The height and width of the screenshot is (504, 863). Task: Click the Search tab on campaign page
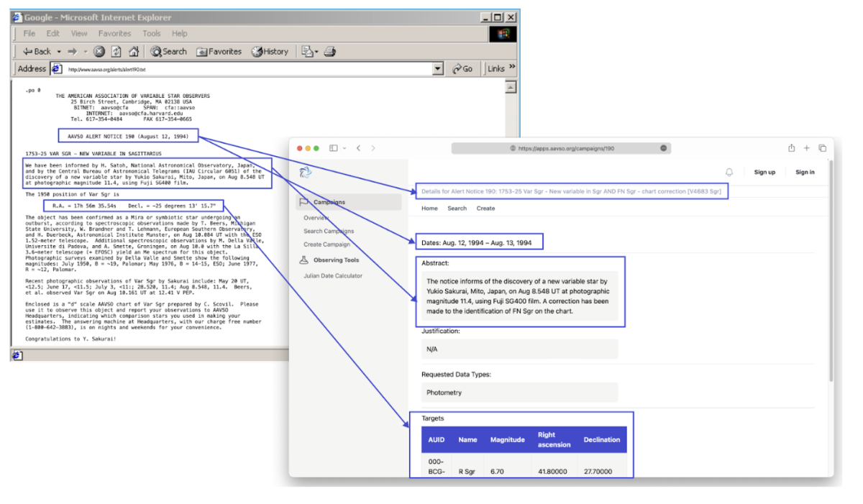(x=457, y=209)
